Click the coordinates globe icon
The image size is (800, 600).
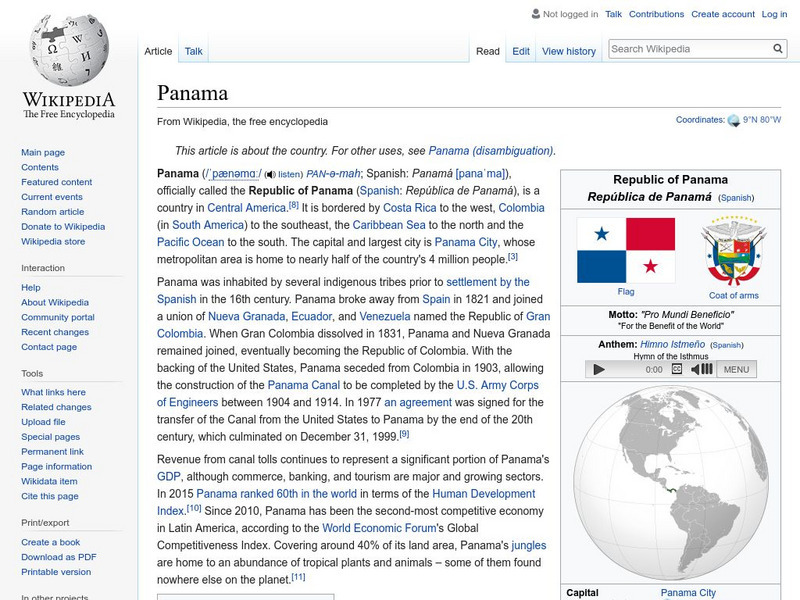734,120
